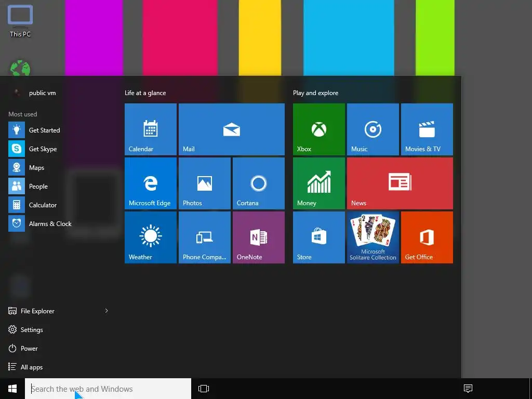Click the Get Office tile
Viewport: 532px width, 399px height.
[427, 237]
